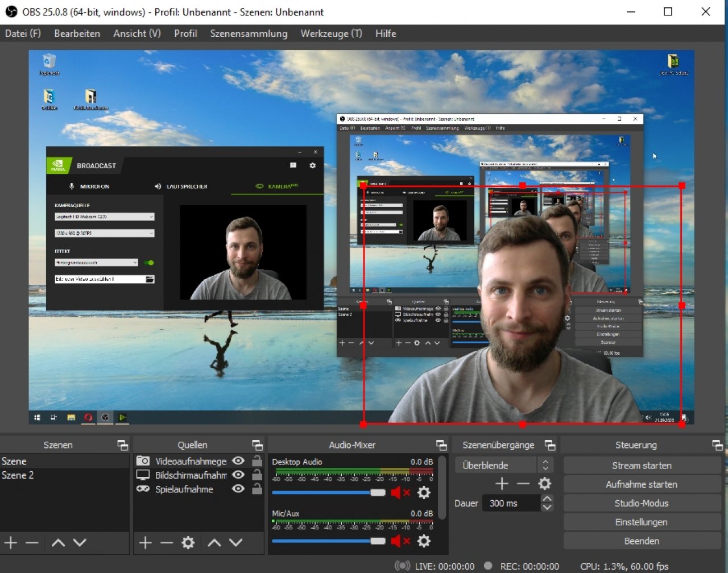Adjust Desktop Audio volume slider
Image resolution: width=728 pixels, height=573 pixels.
pyautogui.click(x=329, y=493)
